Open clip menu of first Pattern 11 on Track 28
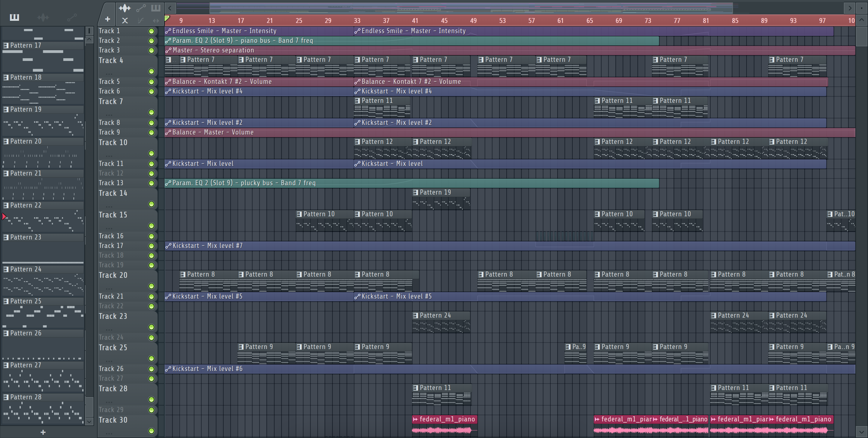The width and height of the screenshot is (868, 438). [x=416, y=388]
